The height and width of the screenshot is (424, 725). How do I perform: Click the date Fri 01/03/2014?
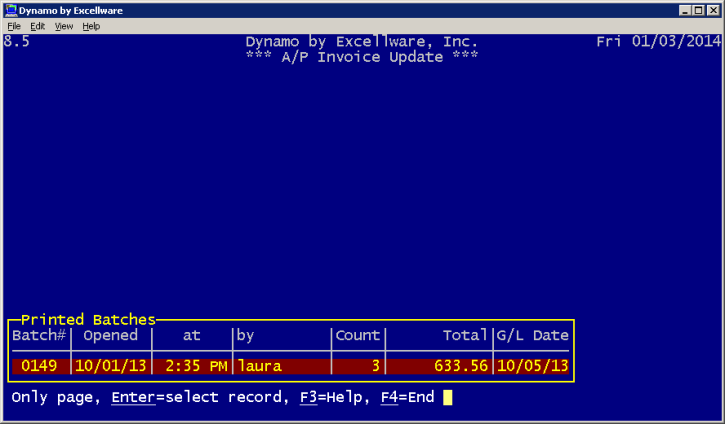point(658,42)
